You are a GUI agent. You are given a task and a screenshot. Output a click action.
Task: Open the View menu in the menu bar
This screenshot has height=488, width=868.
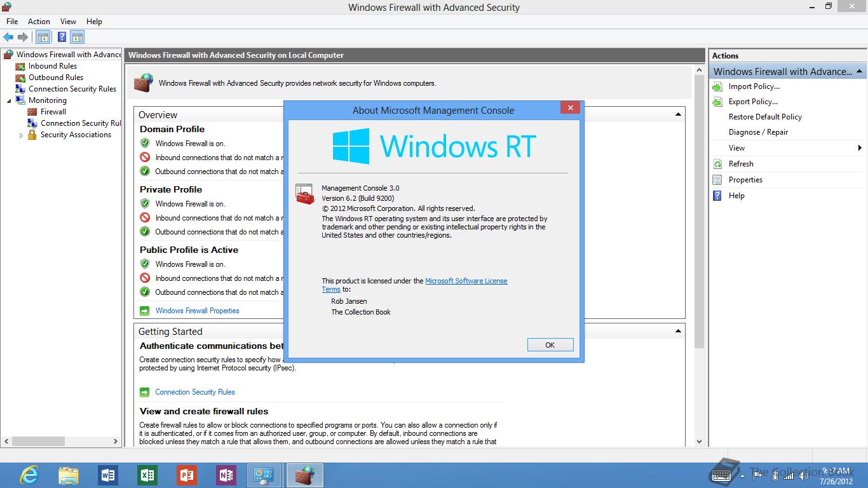click(x=68, y=21)
